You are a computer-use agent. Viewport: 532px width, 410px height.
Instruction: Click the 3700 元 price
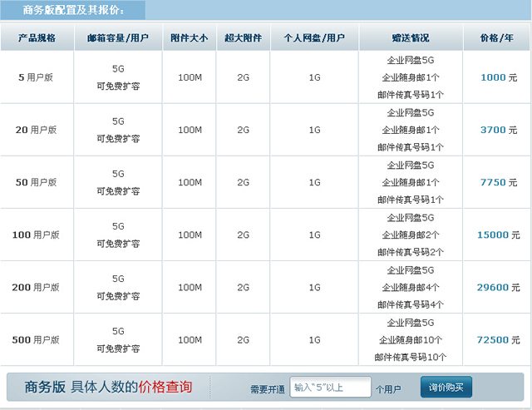click(499, 130)
